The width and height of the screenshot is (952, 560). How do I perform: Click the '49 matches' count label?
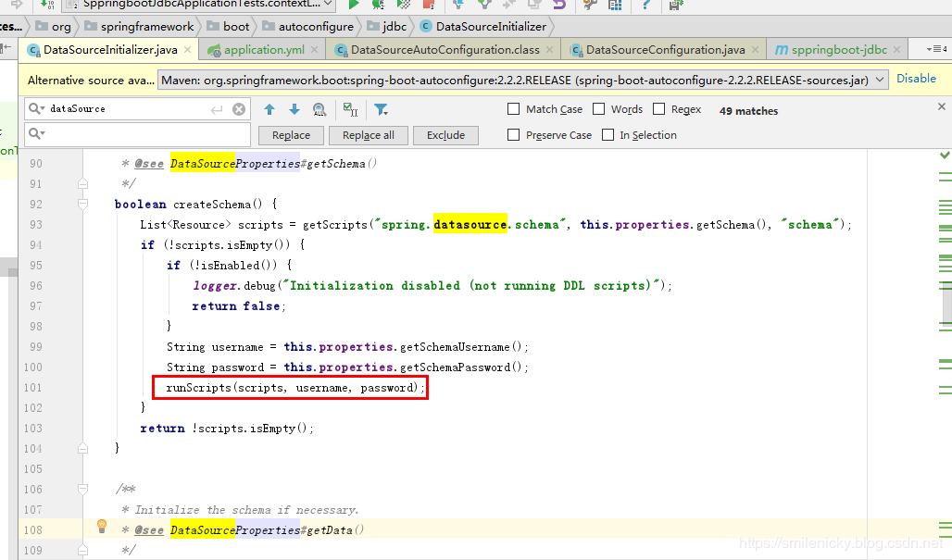pyautogui.click(x=748, y=111)
